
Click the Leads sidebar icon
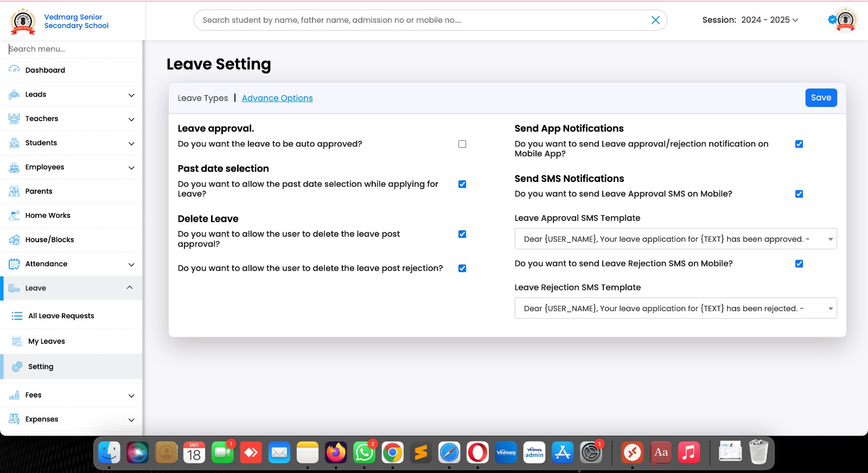pyautogui.click(x=14, y=94)
